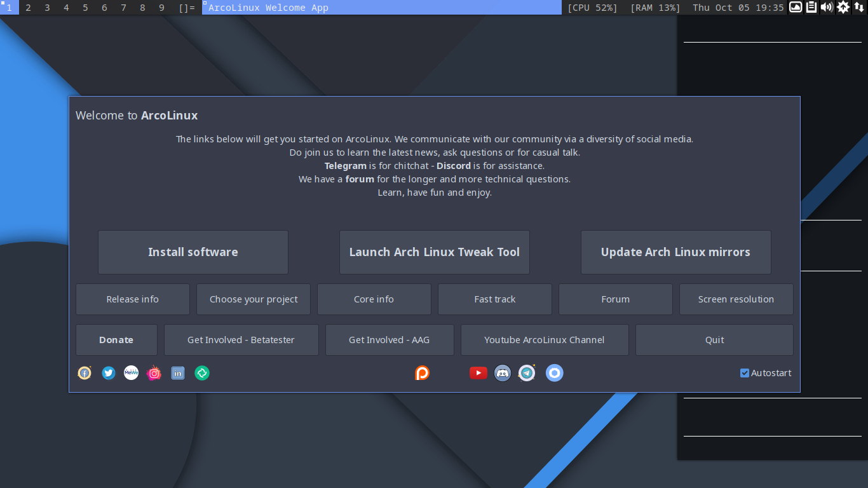Click the network up-down arrows tray icon
Viewport: 868px width, 488px height.
[859, 7]
